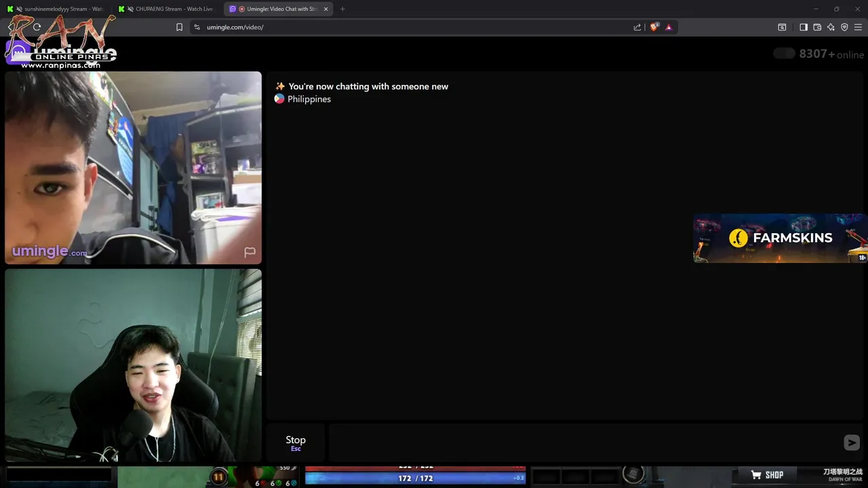Image resolution: width=868 pixels, height=488 pixels.
Task: Click your own webcam video feed
Action: point(133,365)
